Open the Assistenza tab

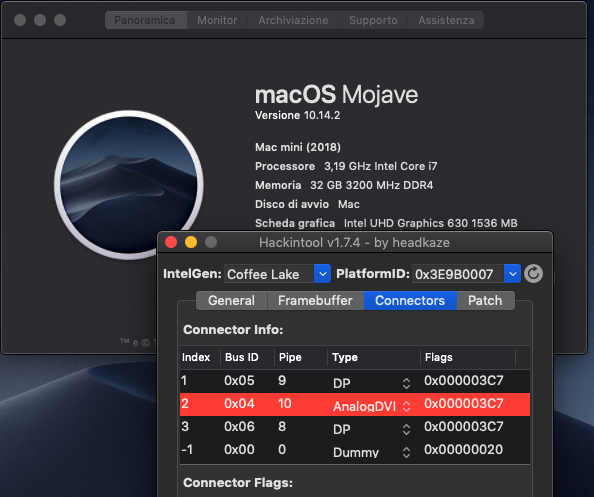[446, 20]
